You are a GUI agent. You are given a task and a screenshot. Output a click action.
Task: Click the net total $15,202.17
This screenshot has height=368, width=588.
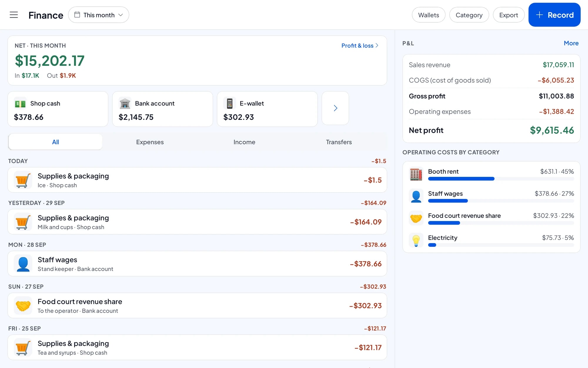coord(50,61)
